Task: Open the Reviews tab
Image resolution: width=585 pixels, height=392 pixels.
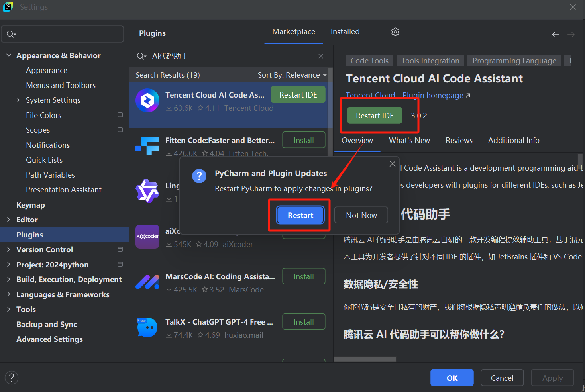Action: pos(459,140)
